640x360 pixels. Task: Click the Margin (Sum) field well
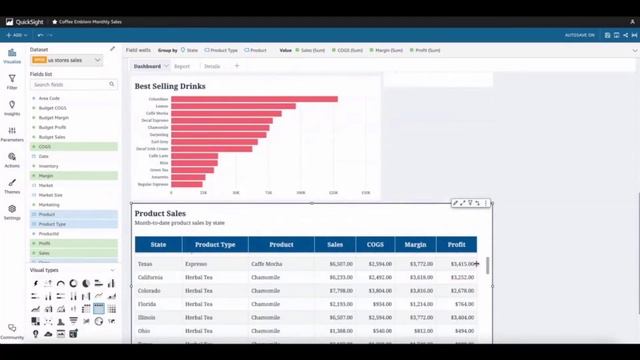(x=386, y=50)
